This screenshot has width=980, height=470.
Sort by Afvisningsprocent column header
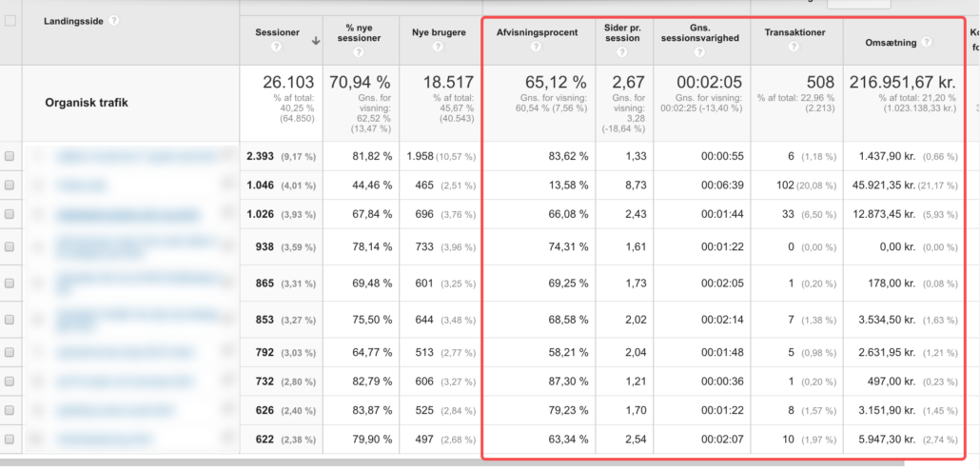[x=539, y=32]
